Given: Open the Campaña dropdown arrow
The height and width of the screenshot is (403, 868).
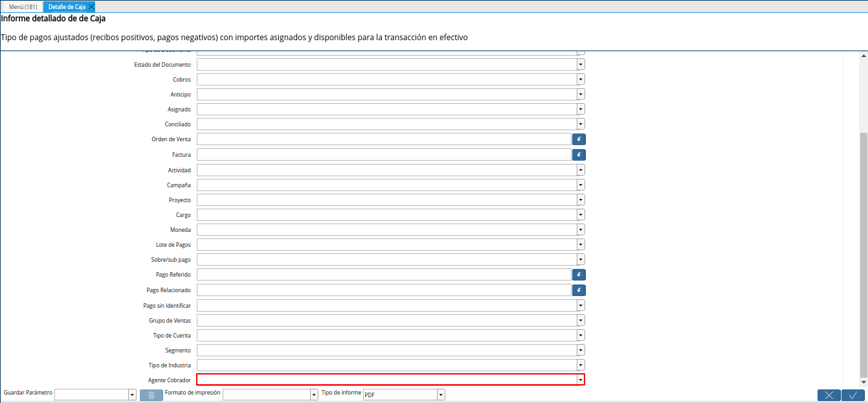Looking at the screenshot, I should (581, 185).
